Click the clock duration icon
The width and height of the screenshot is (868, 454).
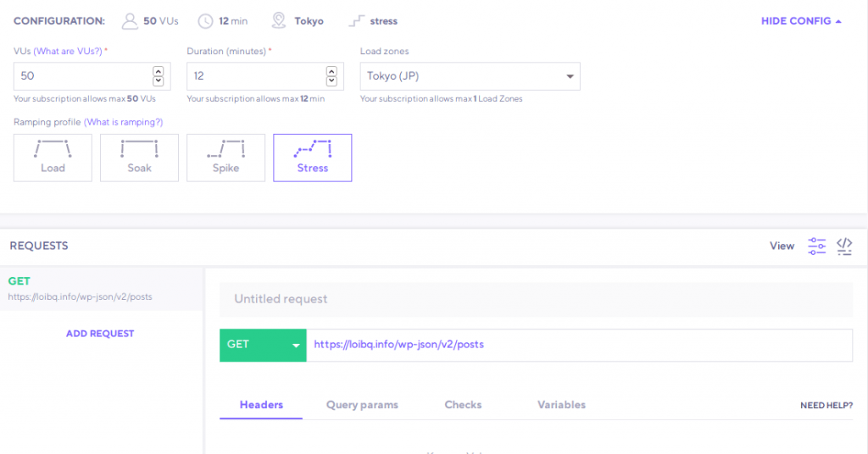pos(205,21)
